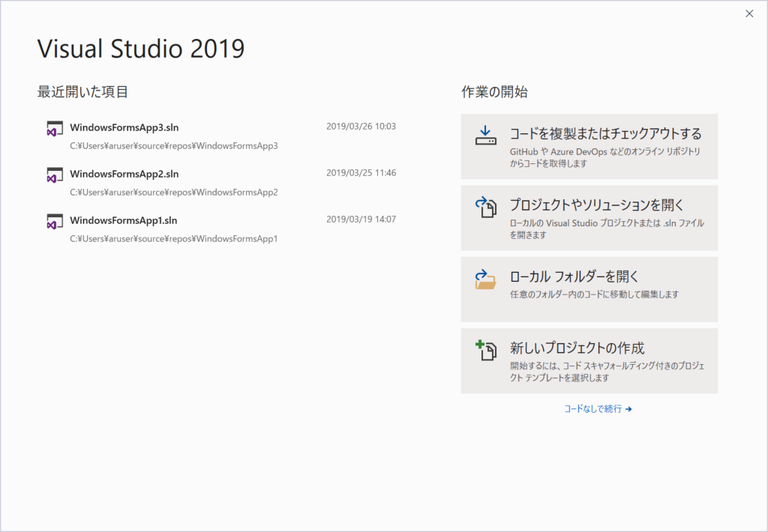The height and width of the screenshot is (532, 768).
Task: Click path C:¥Users¥aruser¥source¥repos¥WindowsFormsApp3
Action: tap(174, 146)
